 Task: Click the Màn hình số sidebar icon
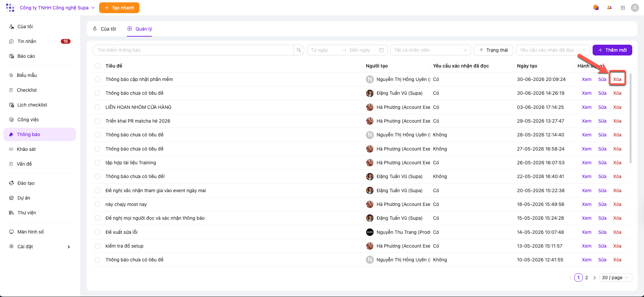pyautogui.click(x=11, y=232)
